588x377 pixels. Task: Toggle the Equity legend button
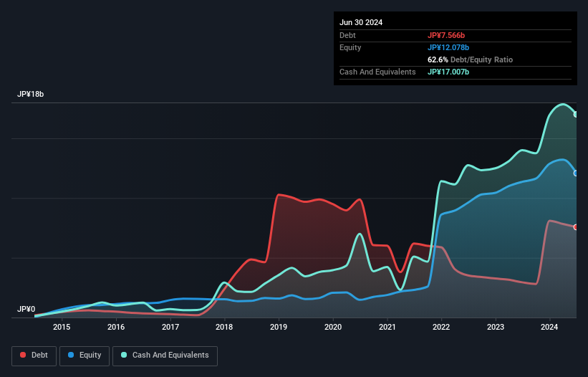tap(85, 356)
